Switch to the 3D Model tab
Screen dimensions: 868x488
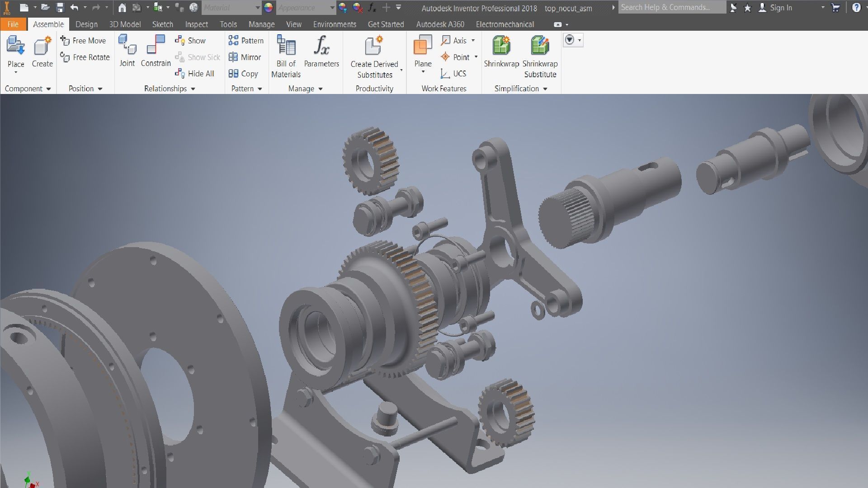(x=125, y=24)
